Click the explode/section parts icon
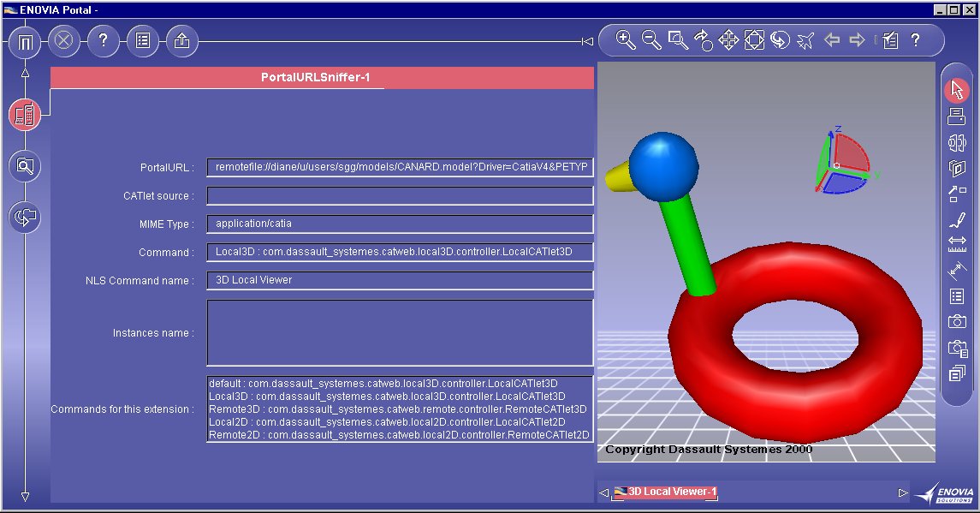Image resolution: width=980 pixels, height=513 pixels. [x=957, y=143]
